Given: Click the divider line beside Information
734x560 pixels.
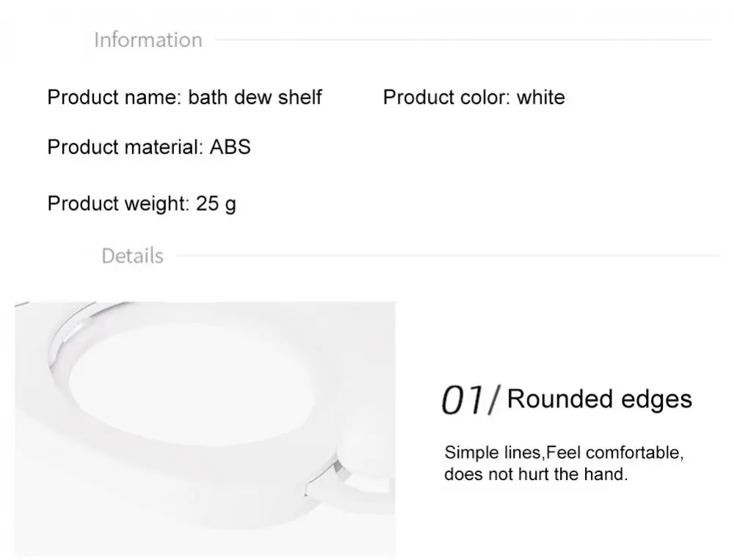Looking at the screenshot, I should (x=462, y=40).
